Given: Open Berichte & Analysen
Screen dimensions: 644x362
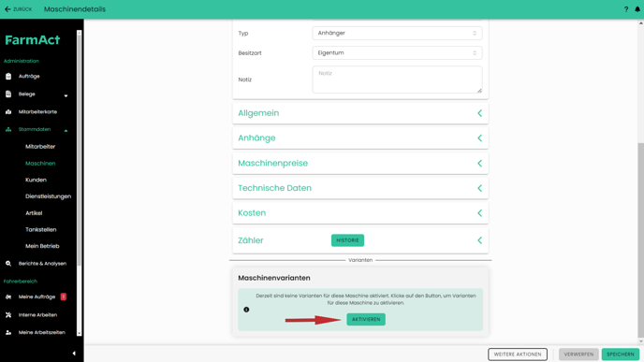Looking at the screenshot, I should (42, 264).
